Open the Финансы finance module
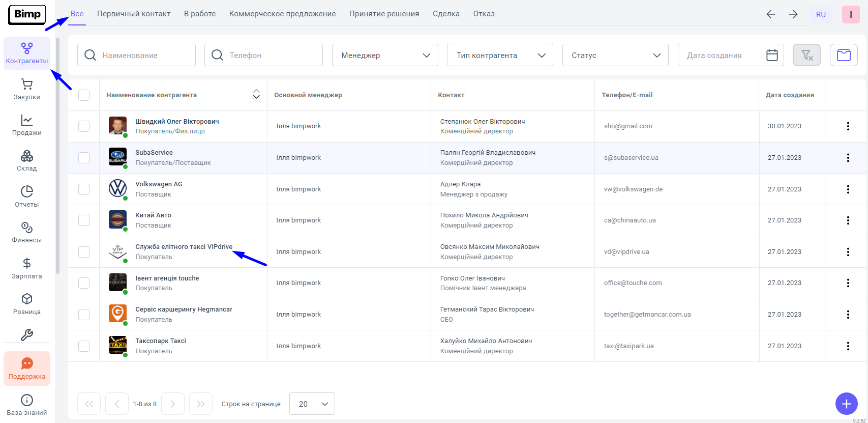The height and width of the screenshot is (423, 868). coord(27,233)
